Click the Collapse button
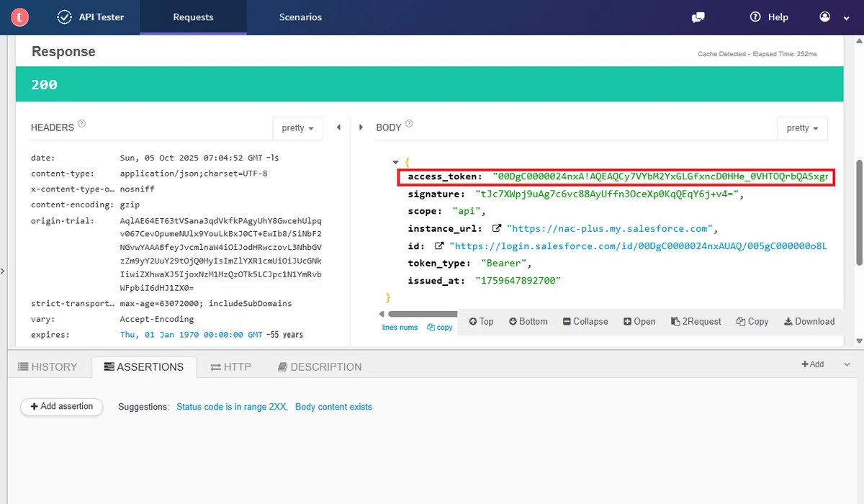 pyautogui.click(x=585, y=322)
